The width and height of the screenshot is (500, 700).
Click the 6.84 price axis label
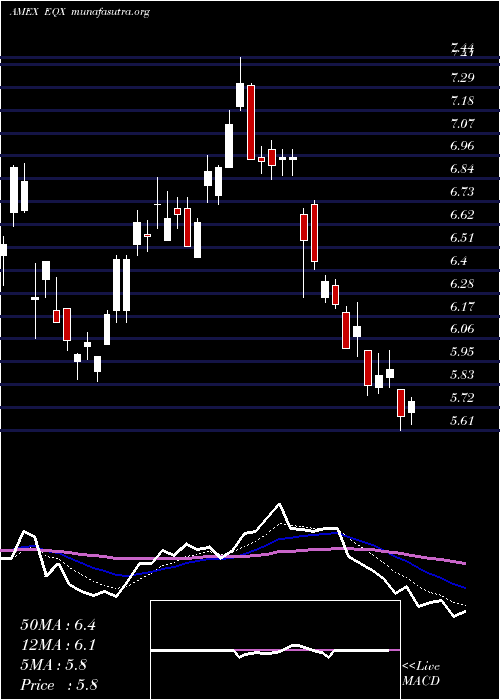click(462, 169)
